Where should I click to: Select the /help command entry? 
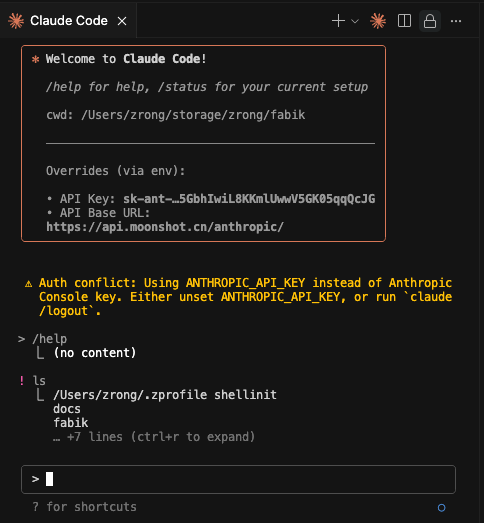coord(50,339)
